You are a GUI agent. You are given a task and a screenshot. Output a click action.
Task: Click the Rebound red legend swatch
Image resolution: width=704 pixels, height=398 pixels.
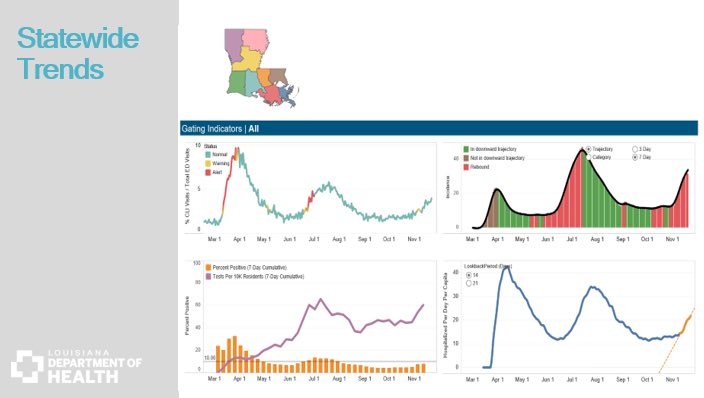(466, 167)
